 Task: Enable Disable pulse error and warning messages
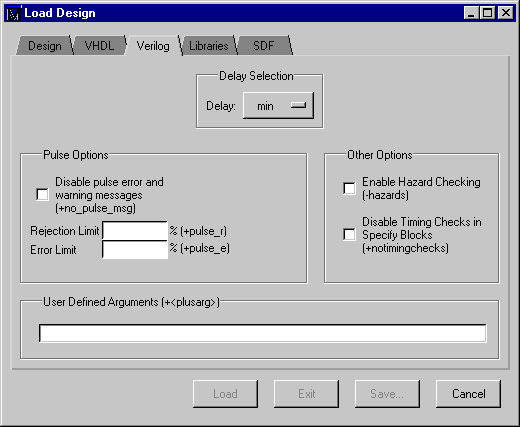pos(42,195)
